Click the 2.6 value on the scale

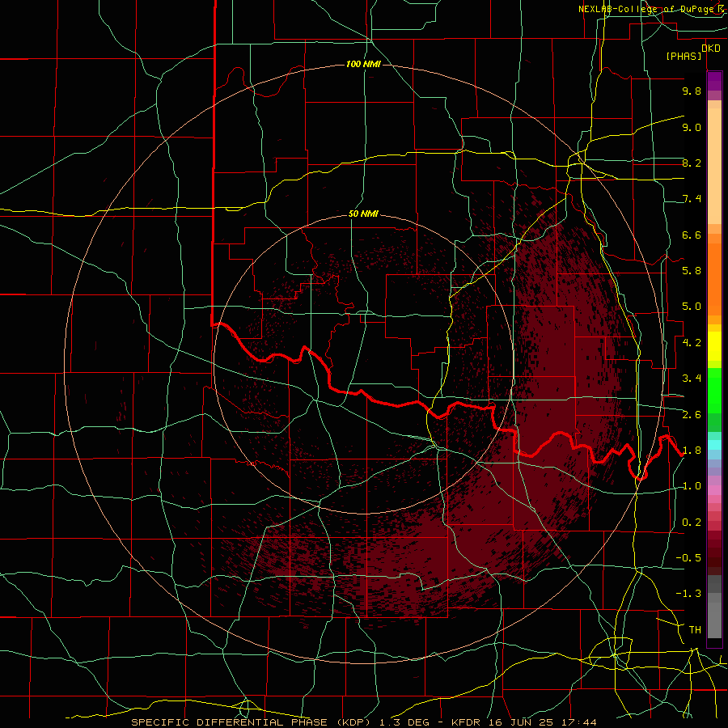tap(692, 415)
